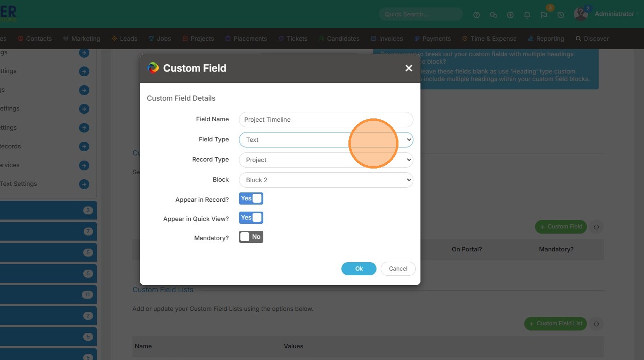Image resolution: width=644 pixels, height=360 pixels.
Task: Open the Record Type dropdown
Action: (x=326, y=160)
